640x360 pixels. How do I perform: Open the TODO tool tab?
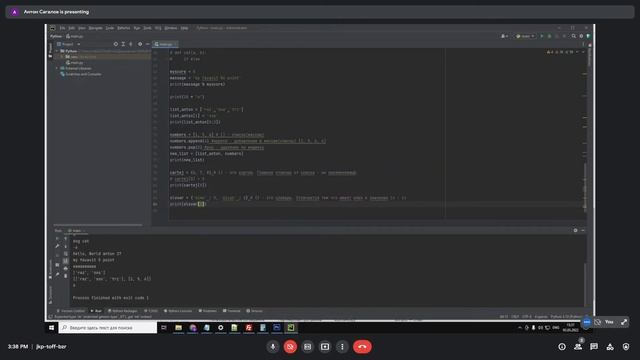point(151,311)
